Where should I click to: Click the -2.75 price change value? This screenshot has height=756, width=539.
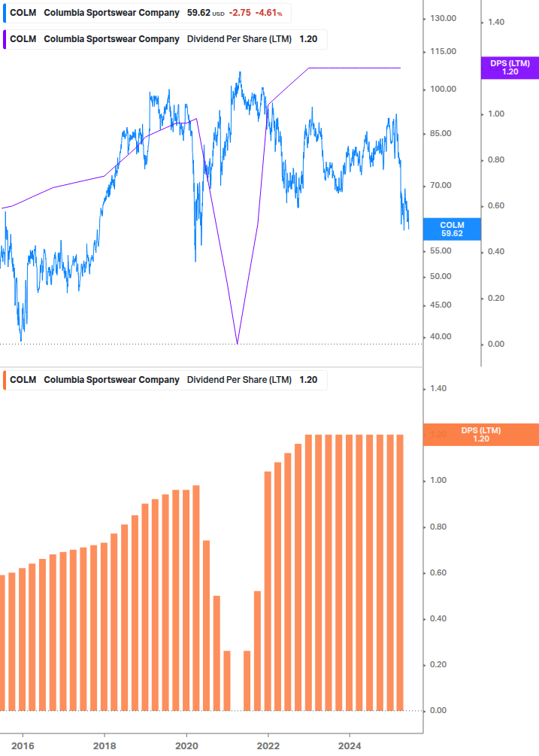pos(240,13)
